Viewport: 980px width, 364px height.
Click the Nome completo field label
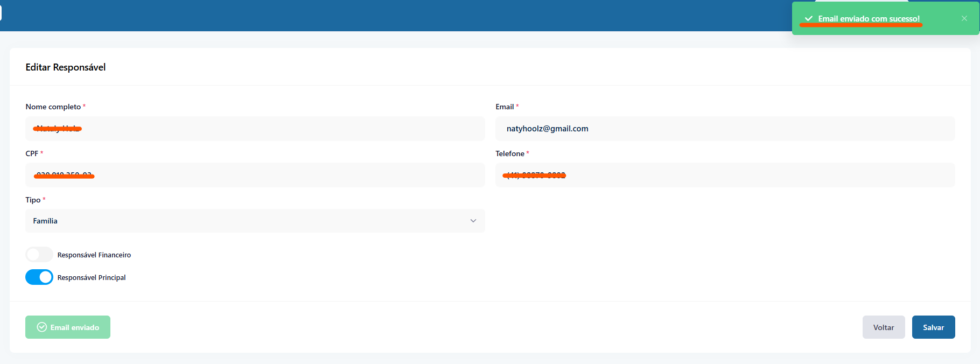pyautogui.click(x=53, y=107)
